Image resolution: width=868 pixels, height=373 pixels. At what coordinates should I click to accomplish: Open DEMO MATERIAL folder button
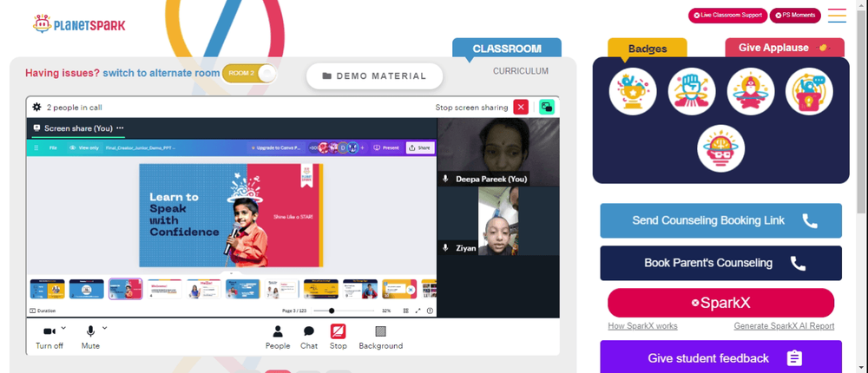pyautogui.click(x=374, y=75)
